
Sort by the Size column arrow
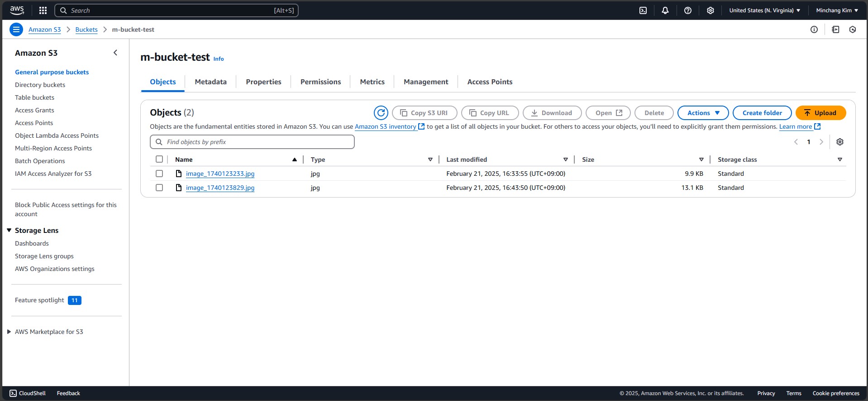[x=701, y=159]
